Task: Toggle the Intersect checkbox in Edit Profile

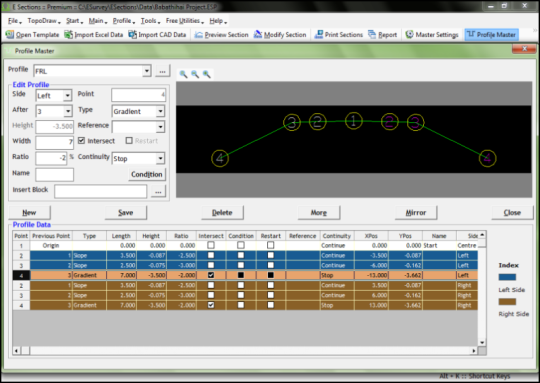Action: [x=82, y=141]
